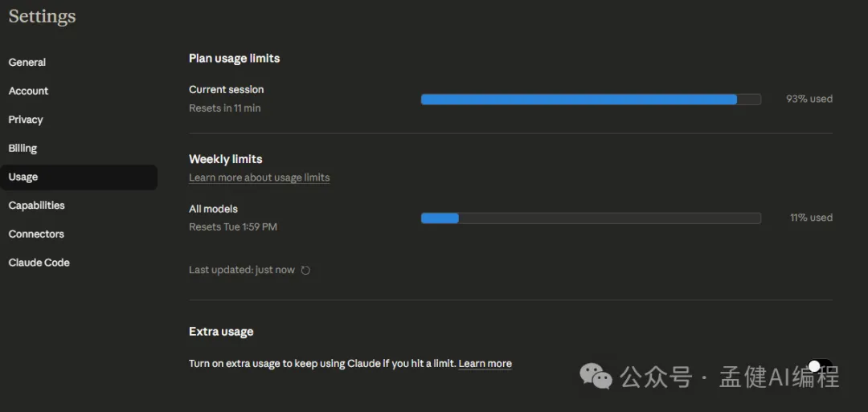Toggle the extra usage switch

click(x=820, y=366)
